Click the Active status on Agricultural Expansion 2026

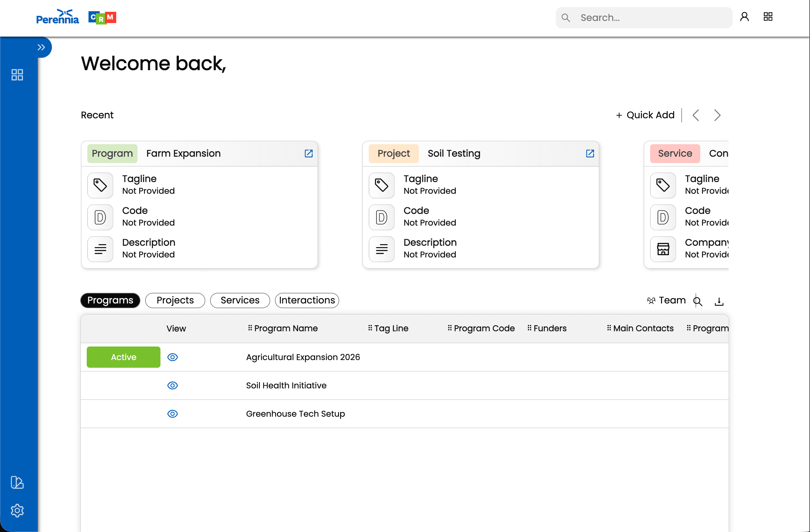click(x=124, y=357)
